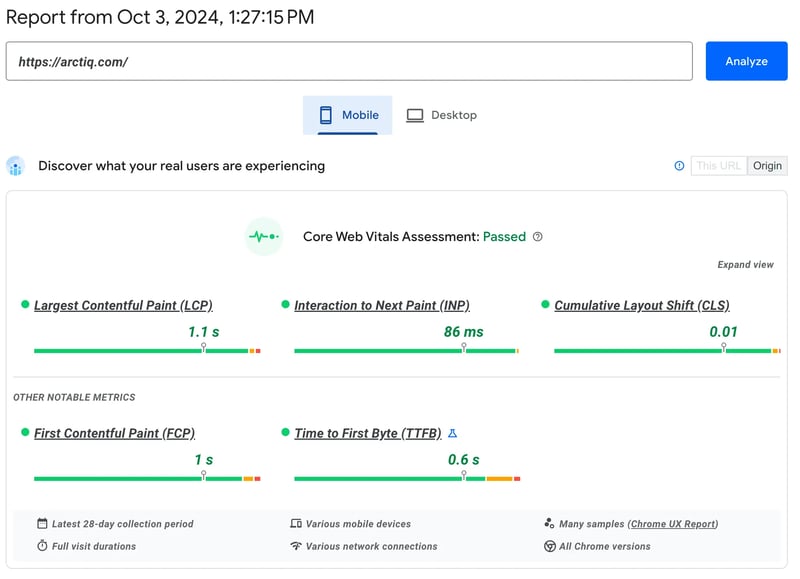Click the Chrome icon beside All Chrome versions
Screen dimensions: 800x579
(x=550, y=546)
